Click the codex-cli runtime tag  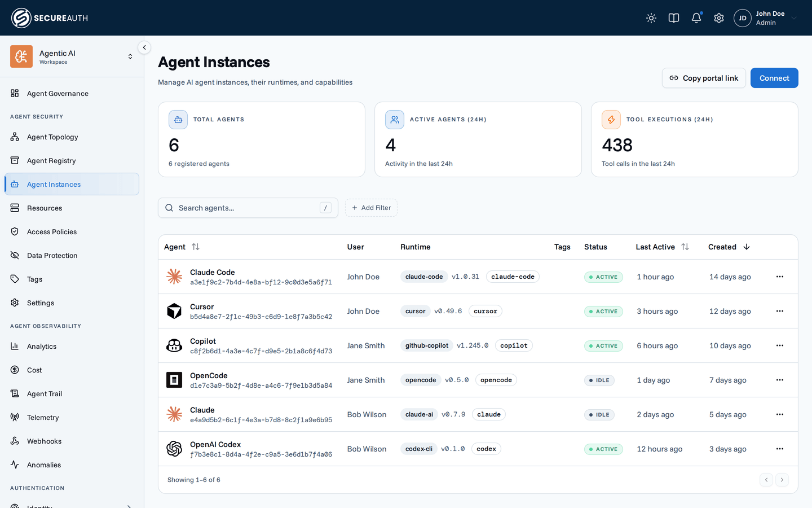click(419, 449)
